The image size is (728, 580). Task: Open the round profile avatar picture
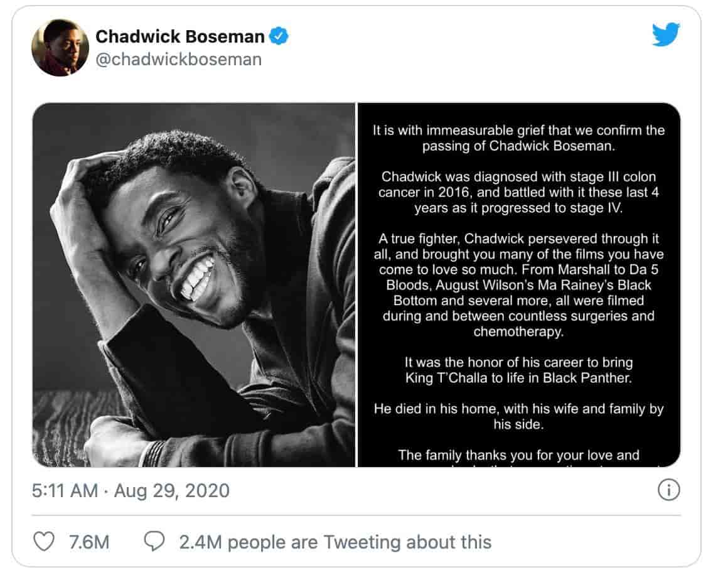coord(60,48)
